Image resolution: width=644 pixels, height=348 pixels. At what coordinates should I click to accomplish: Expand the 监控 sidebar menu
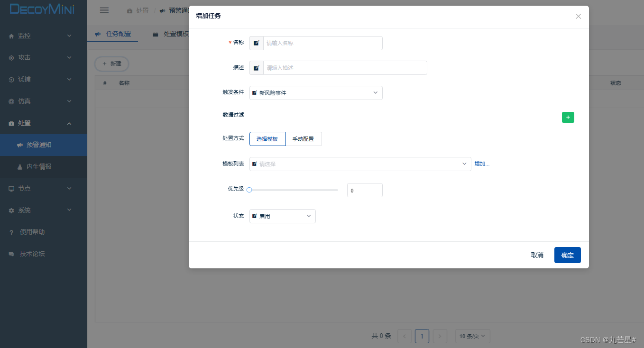[x=43, y=36]
